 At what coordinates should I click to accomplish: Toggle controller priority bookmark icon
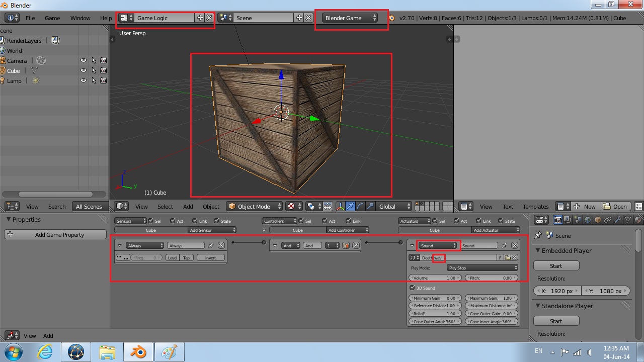[346, 245]
